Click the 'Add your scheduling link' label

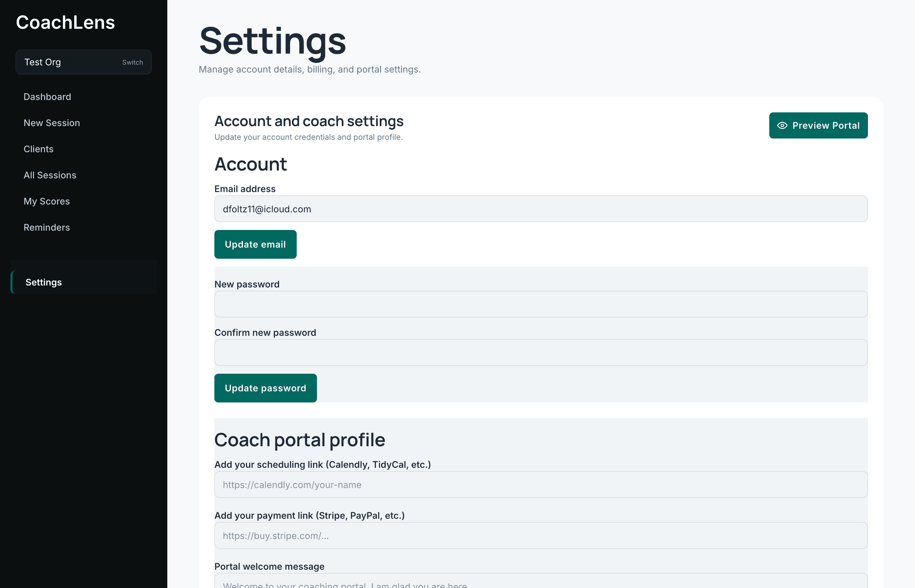(322, 465)
